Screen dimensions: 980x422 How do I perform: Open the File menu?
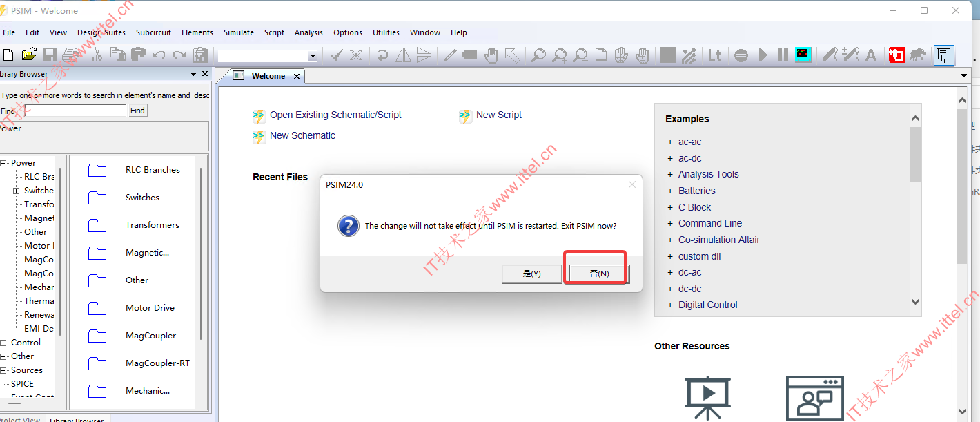(x=9, y=32)
